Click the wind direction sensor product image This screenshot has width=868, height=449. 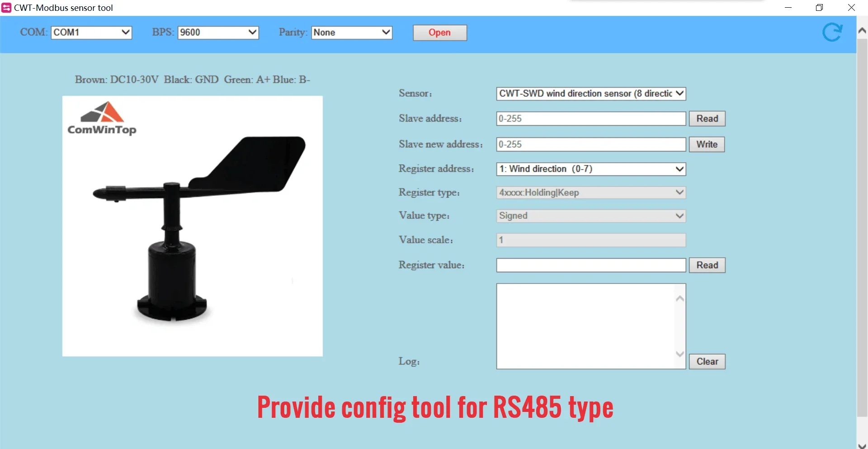tap(193, 226)
